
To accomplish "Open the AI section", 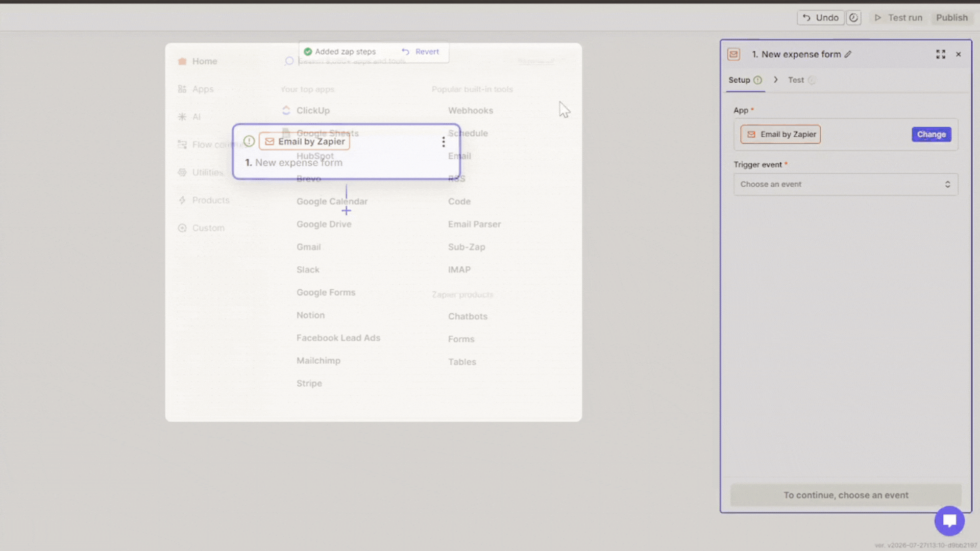I will (x=189, y=117).
